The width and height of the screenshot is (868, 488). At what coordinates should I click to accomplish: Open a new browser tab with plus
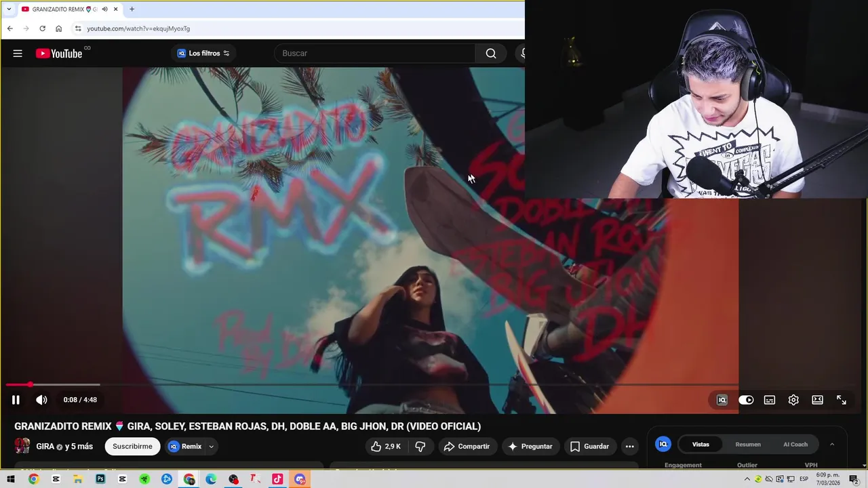(x=132, y=9)
